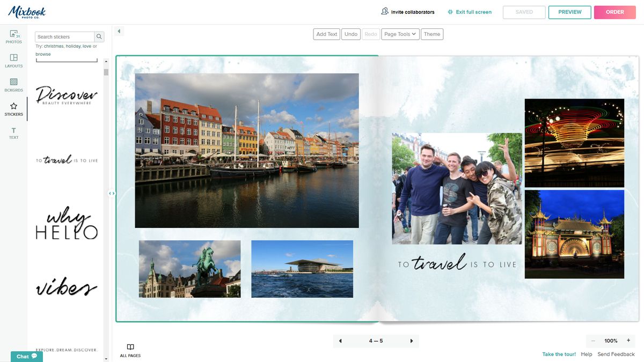
Task: Run the sticker search magnifier
Action: 99,36
